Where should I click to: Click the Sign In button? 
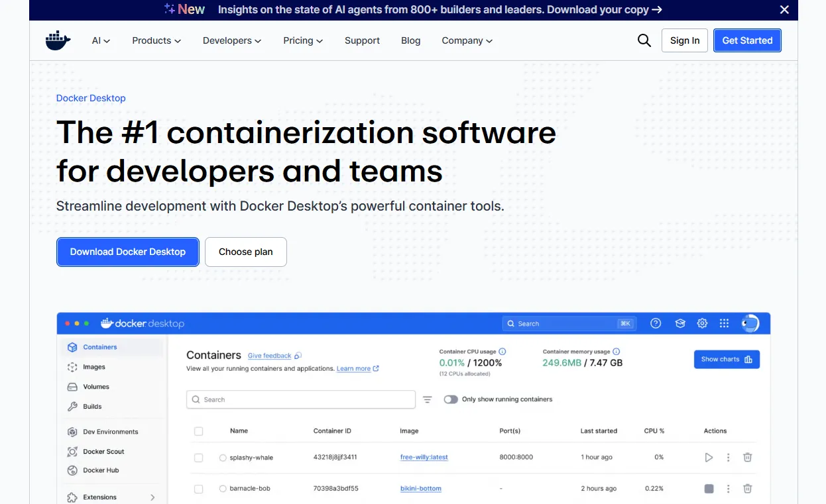tap(685, 40)
